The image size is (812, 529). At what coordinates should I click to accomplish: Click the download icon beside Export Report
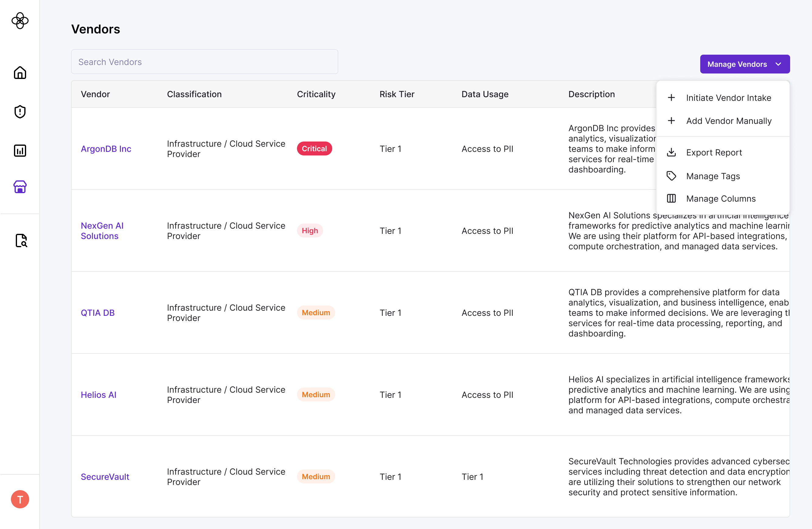671,152
